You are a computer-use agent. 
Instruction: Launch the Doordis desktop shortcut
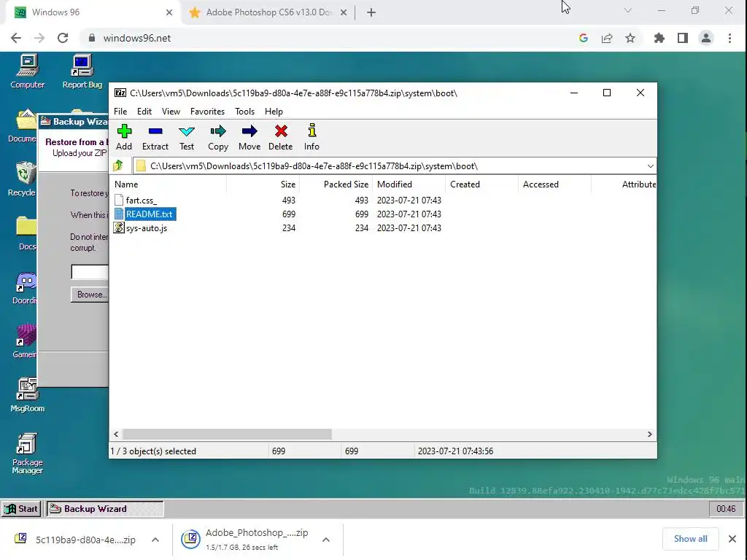[x=25, y=287]
